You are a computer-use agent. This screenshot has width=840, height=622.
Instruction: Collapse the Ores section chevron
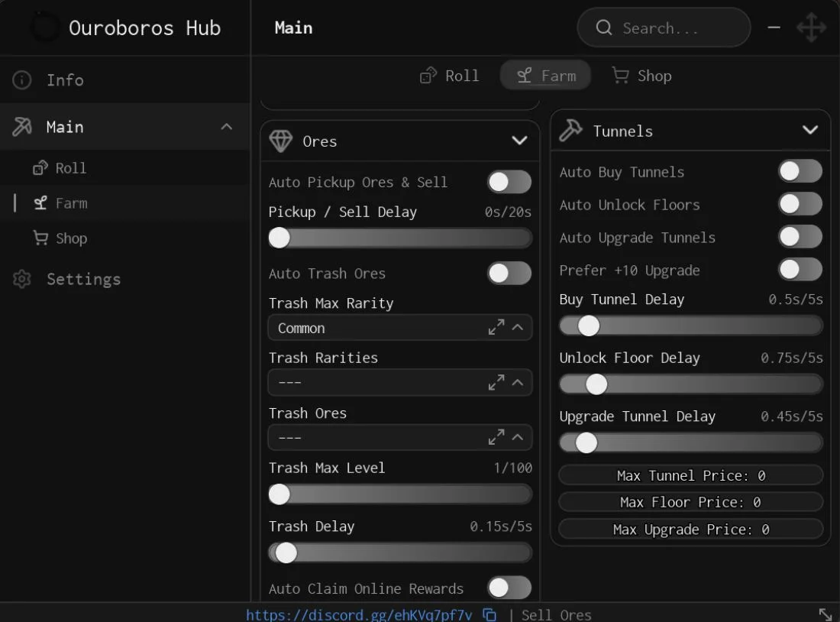[519, 141]
